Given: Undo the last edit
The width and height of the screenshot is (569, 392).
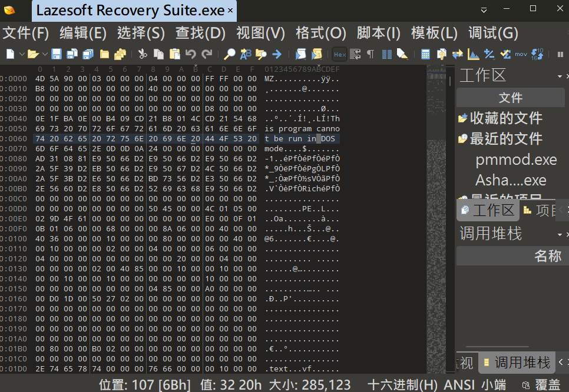Looking at the screenshot, I should tap(190, 54).
